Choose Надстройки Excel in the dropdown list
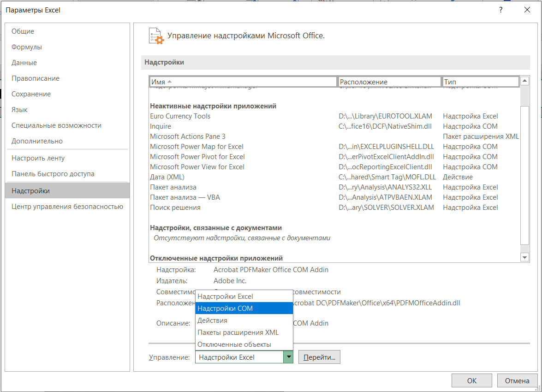This screenshot has height=392, width=542. point(244,296)
